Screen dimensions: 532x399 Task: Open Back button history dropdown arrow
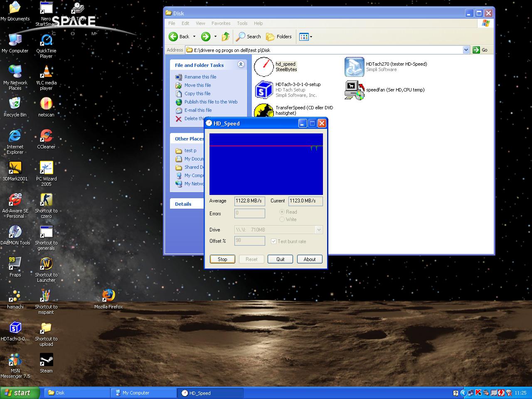coord(194,37)
